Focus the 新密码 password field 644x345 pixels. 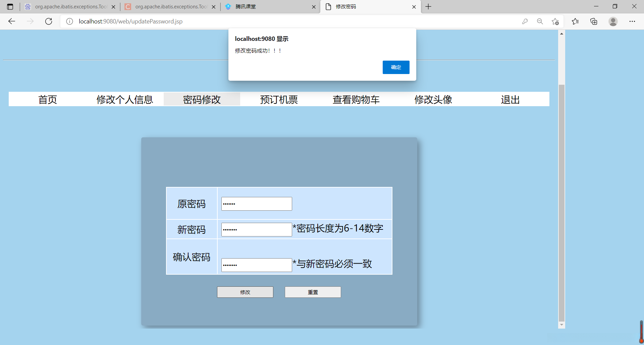(x=257, y=229)
